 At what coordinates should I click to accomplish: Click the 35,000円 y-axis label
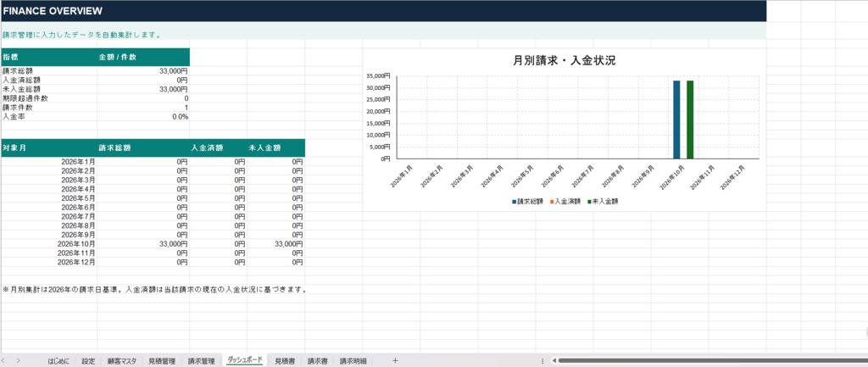point(379,75)
